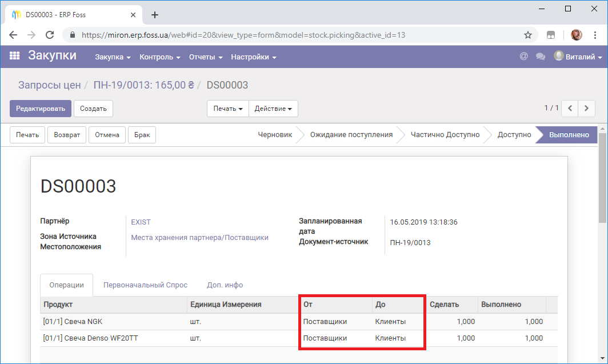
Task: Open the Виталий user menu
Action: (x=578, y=57)
